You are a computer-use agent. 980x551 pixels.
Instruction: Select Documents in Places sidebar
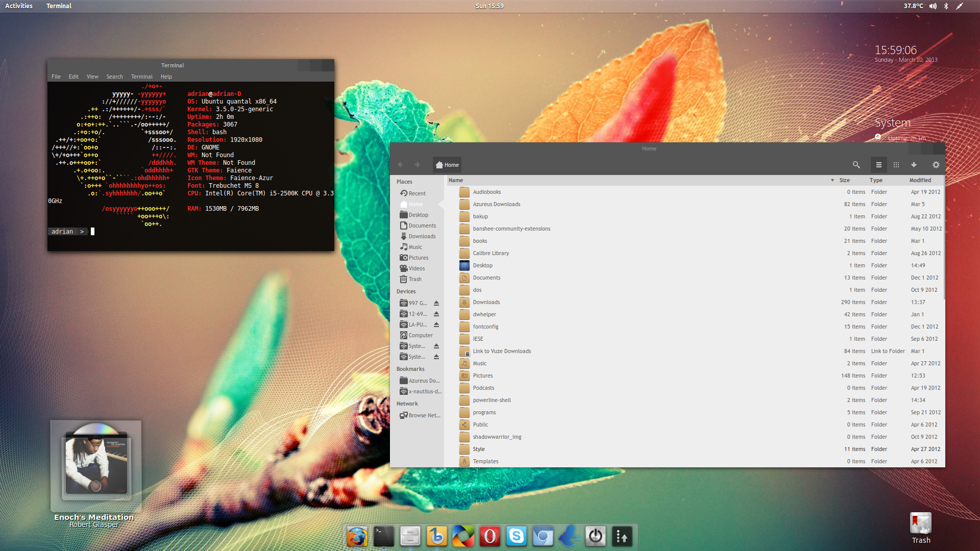418,226
